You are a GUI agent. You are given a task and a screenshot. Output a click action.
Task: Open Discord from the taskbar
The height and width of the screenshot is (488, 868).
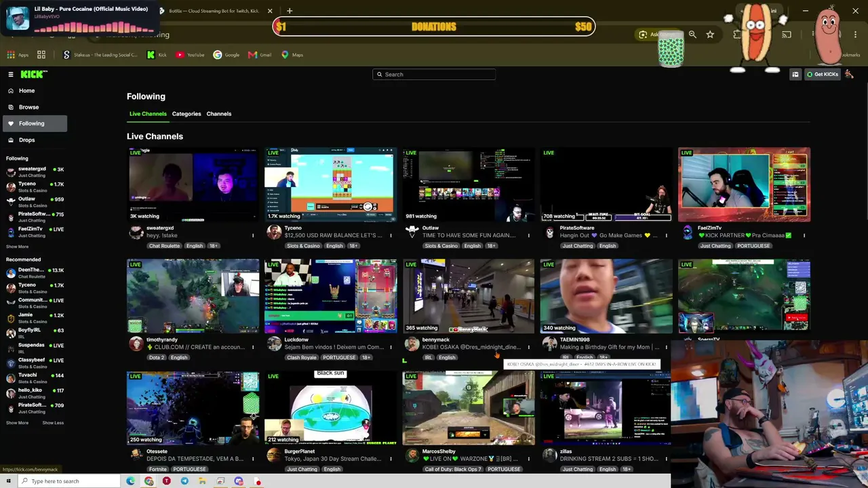[x=238, y=481]
